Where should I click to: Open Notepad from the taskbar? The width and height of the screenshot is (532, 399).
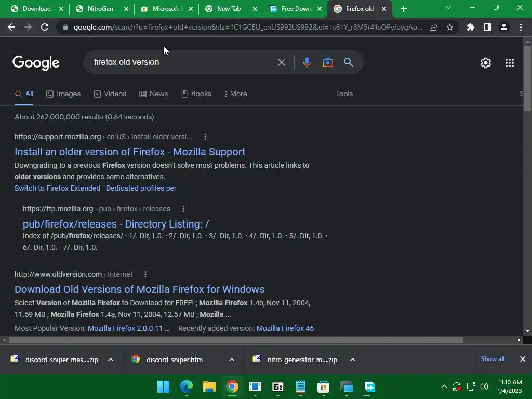coord(301,387)
